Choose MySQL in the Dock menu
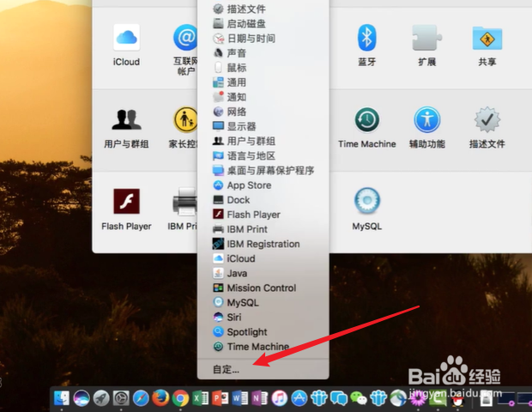Screen dimensions: 532x412 (x=263, y=302)
